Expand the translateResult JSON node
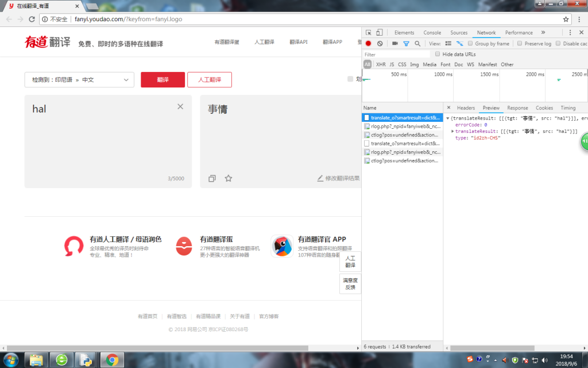This screenshot has width=588, height=368. click(452, 131)
